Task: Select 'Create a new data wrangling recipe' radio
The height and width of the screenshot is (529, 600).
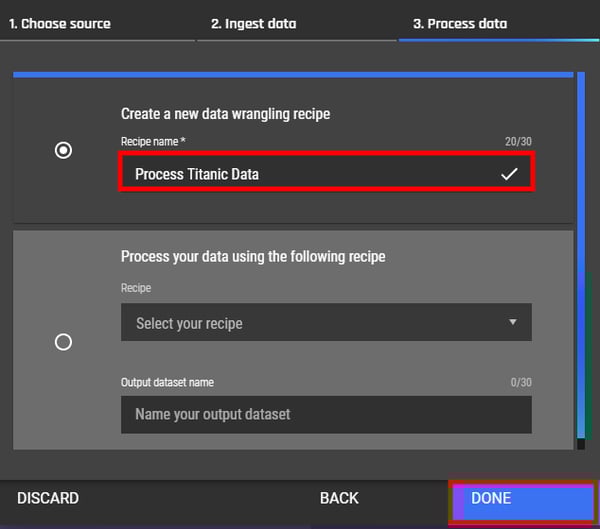Action: (x=63, y=150)
